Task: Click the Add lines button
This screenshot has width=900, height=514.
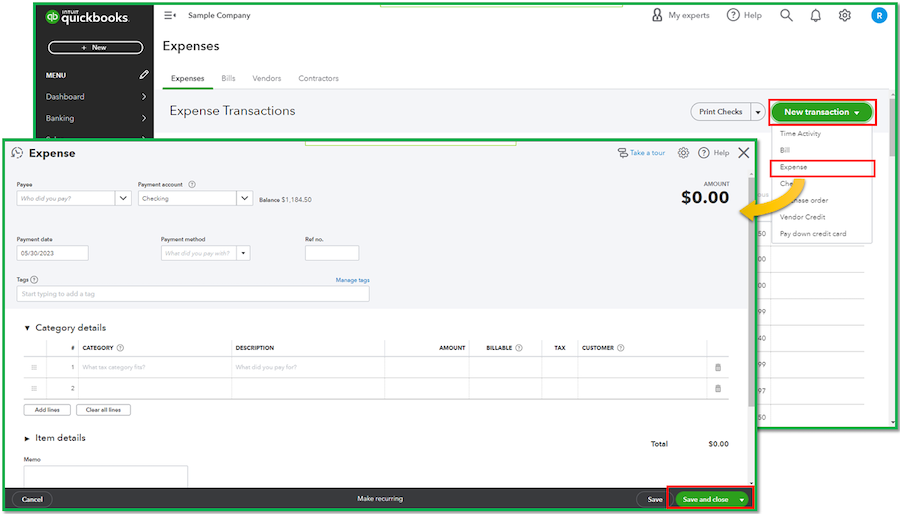Action: click(47, 410)
